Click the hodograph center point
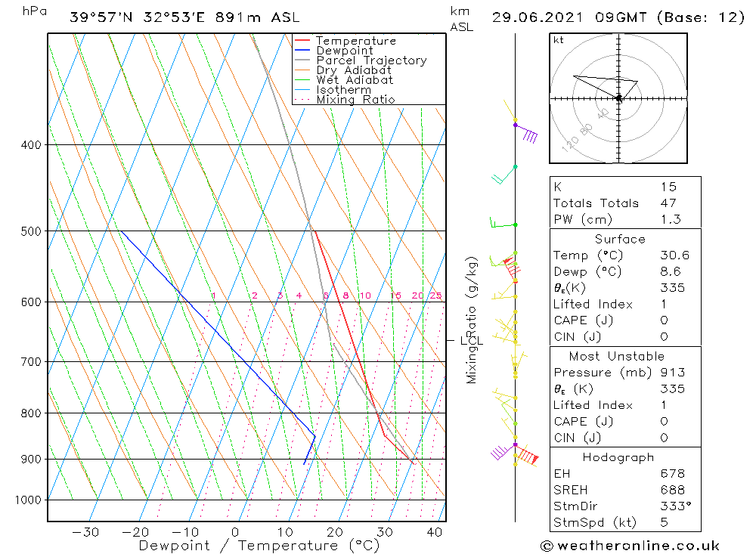The height and width of the screenshot is (554, 756). [x=618, y=98]
